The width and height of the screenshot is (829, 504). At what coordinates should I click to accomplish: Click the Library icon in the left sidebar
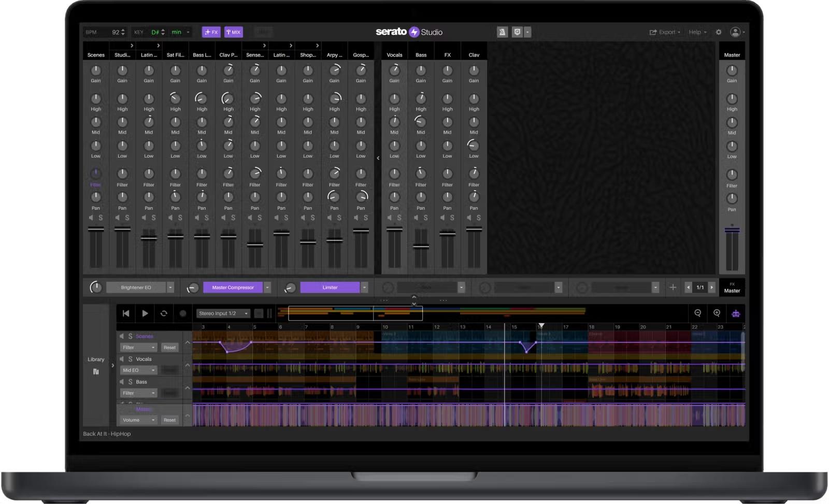[96, 371]
